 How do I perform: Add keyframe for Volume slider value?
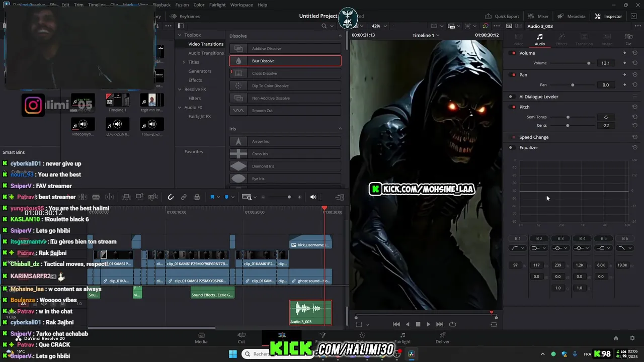pyautogui.click(x=625, y=63)
